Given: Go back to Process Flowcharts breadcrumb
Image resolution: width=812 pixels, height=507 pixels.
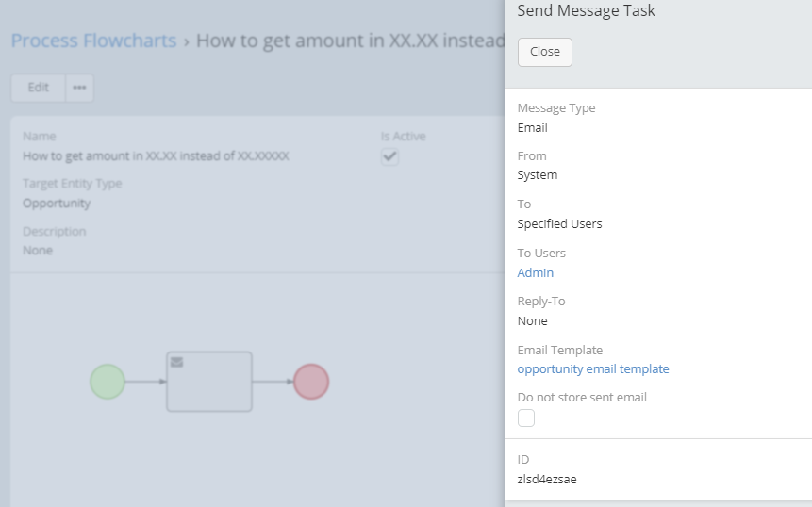Looking at the screenshot, I should point(93,41).
